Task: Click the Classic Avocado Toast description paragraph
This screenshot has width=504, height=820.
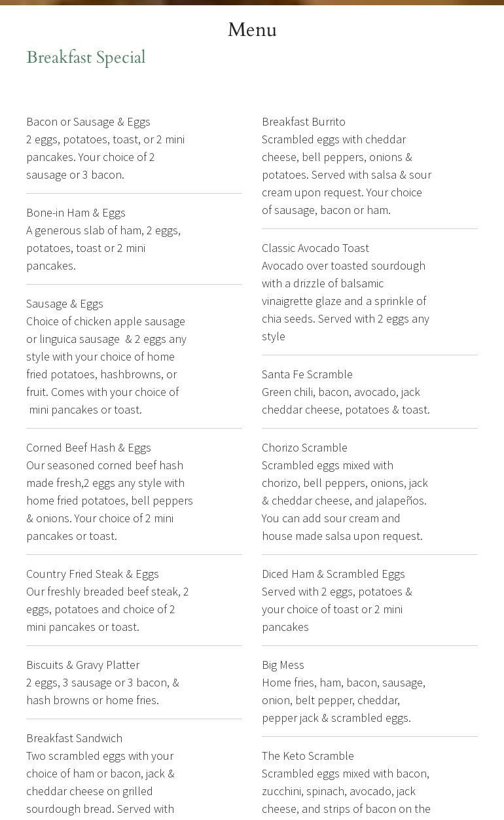Action: tap(346, 301)
